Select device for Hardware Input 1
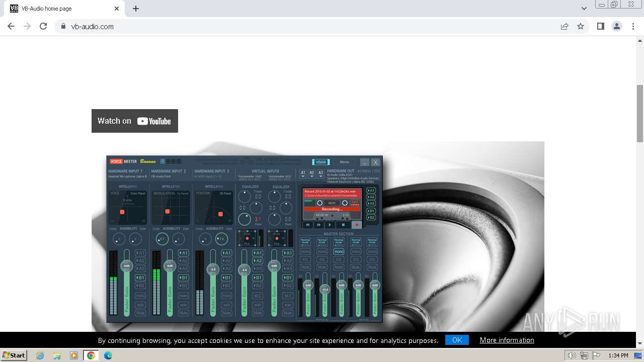Screen dimensions: 644x362 point(128,176)
